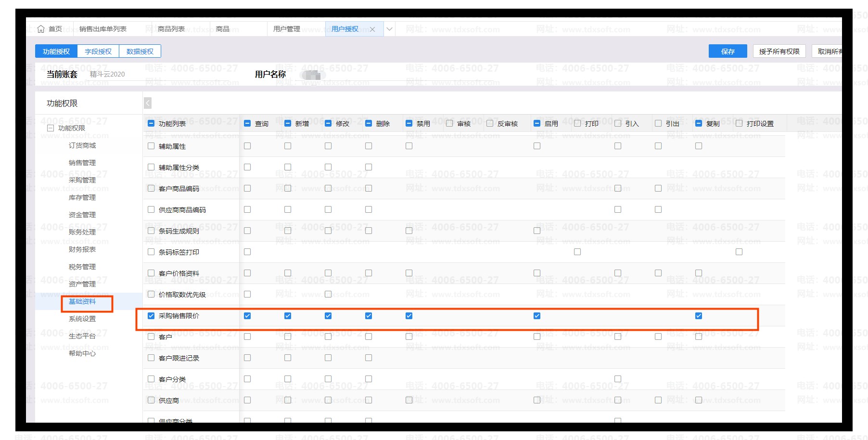Enable the 审核 column header checkbox
This screenshot has height=440, width=868.
(x=449, y=124)
